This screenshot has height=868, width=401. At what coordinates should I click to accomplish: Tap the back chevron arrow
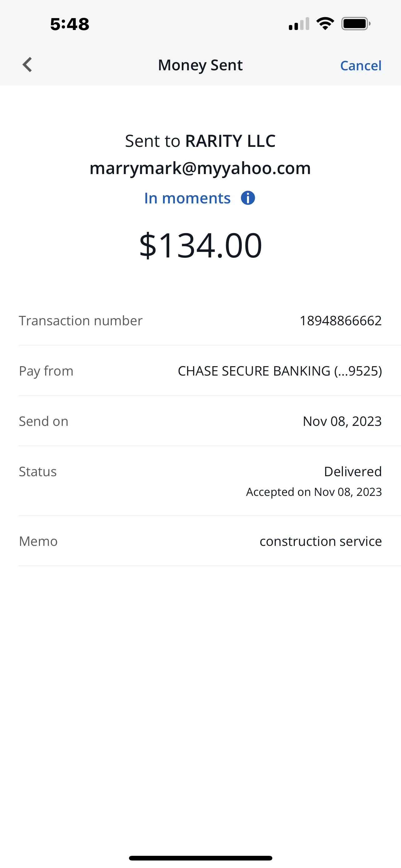click(x=27, y=65)
